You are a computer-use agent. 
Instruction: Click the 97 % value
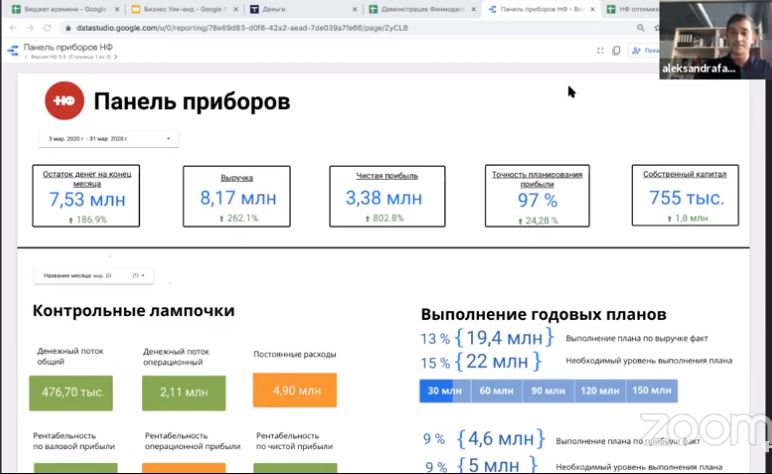point(537,200)
